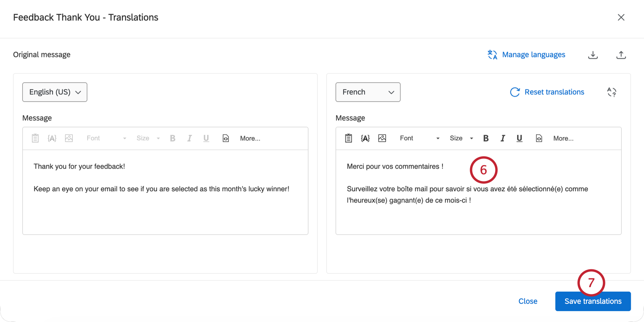Click the Close link

click(528, 301)
